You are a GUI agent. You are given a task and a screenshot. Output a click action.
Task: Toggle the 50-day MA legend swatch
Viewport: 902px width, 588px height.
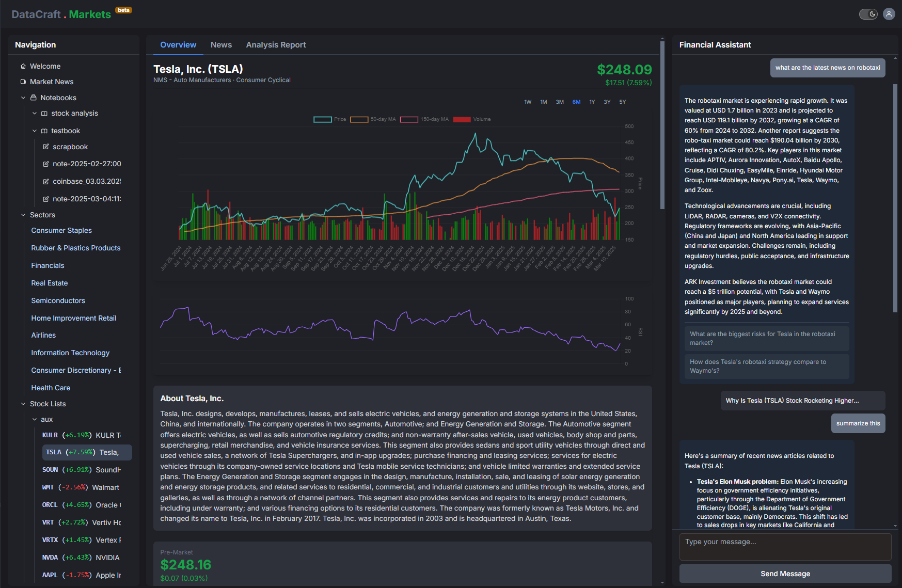[359, 119]
